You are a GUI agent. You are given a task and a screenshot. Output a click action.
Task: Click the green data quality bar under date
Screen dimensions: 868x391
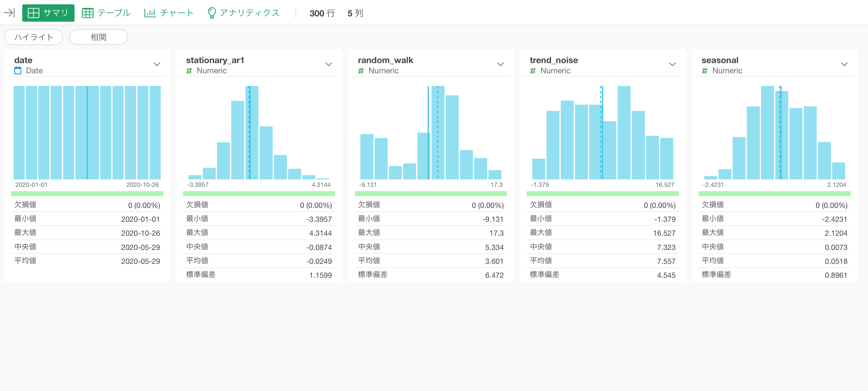pos(87,193)
